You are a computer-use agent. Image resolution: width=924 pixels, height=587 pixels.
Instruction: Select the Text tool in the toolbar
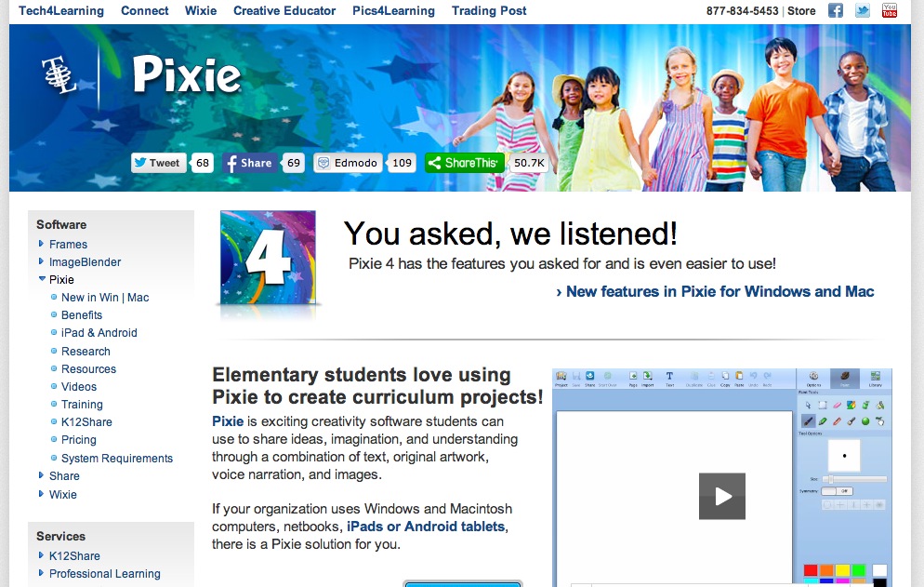click(x=669, y=376)
